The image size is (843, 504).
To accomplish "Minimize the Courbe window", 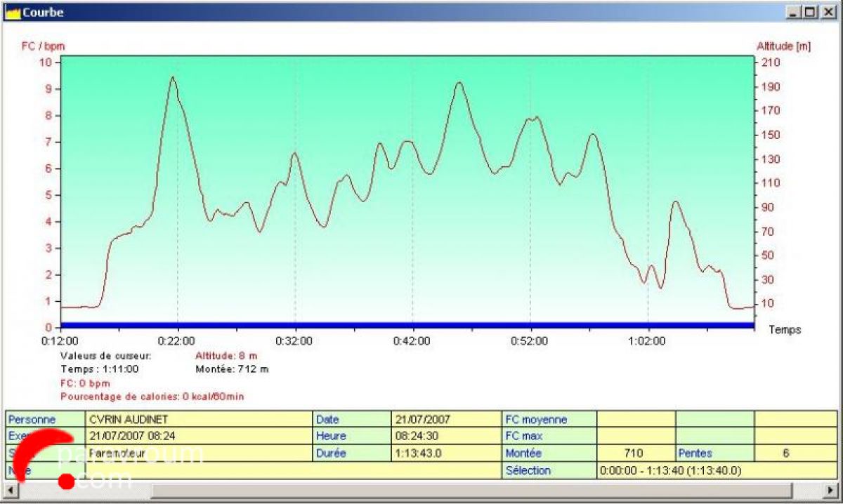I will (x=794, y=12).
